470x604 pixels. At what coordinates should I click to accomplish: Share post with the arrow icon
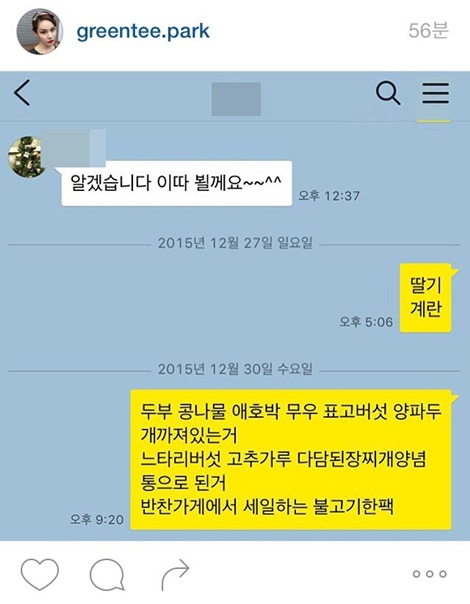(175, 574)
